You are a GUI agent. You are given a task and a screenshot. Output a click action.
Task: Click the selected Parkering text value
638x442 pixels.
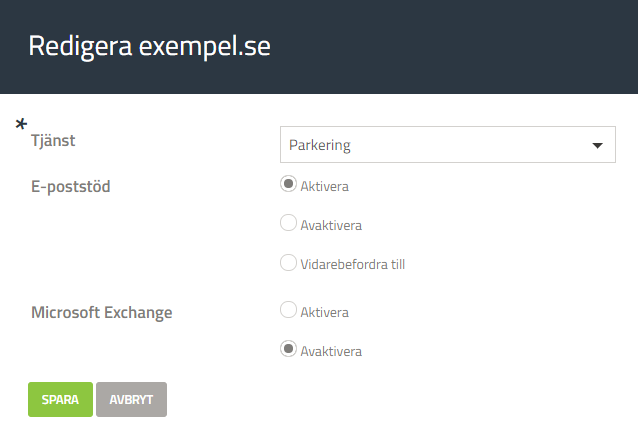320,145
